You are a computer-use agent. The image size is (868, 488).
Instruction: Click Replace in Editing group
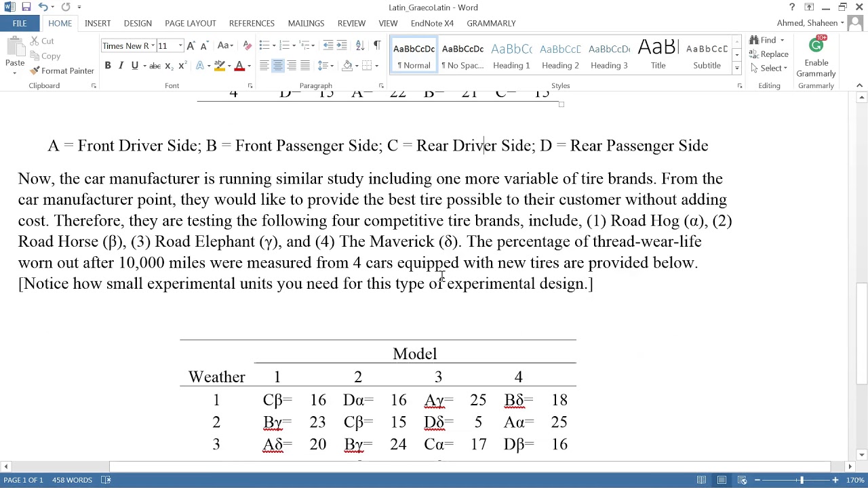tap(769, 54)
